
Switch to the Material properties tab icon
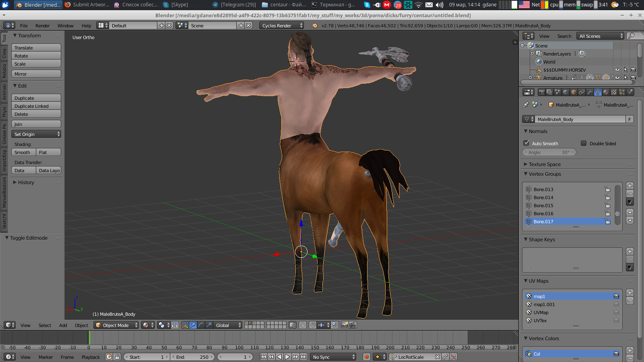(x=606, y=92)
